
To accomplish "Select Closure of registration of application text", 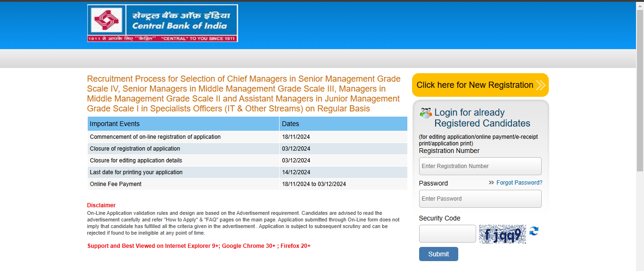I will coord(135,149).
